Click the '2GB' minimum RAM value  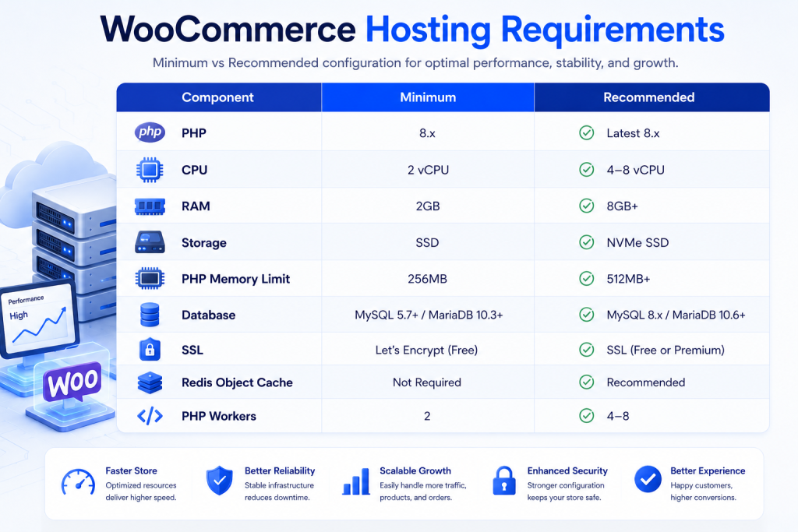click(428, 206)
